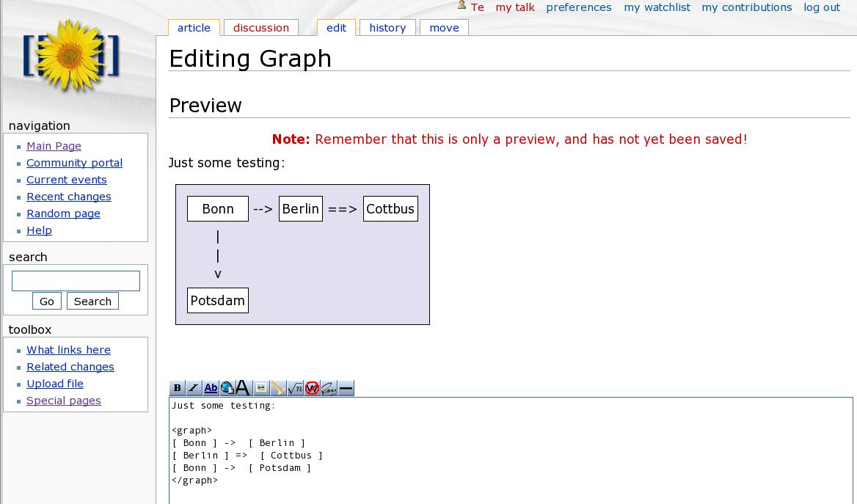Image resolution: width=857 pixels, height=504 pixels.
Task: Click the nowiki ignore formatting icon
Action: 312,388
